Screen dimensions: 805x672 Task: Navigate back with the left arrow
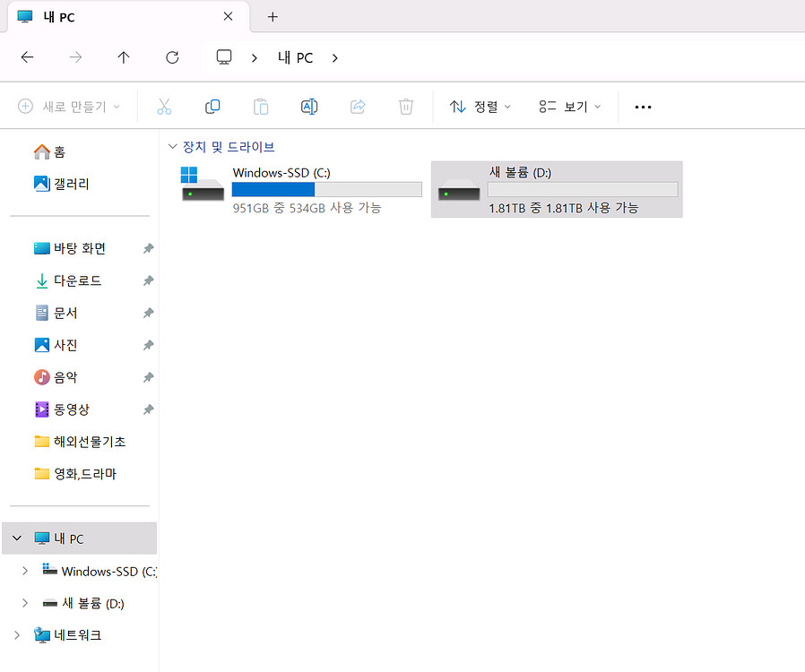[27, 57]
